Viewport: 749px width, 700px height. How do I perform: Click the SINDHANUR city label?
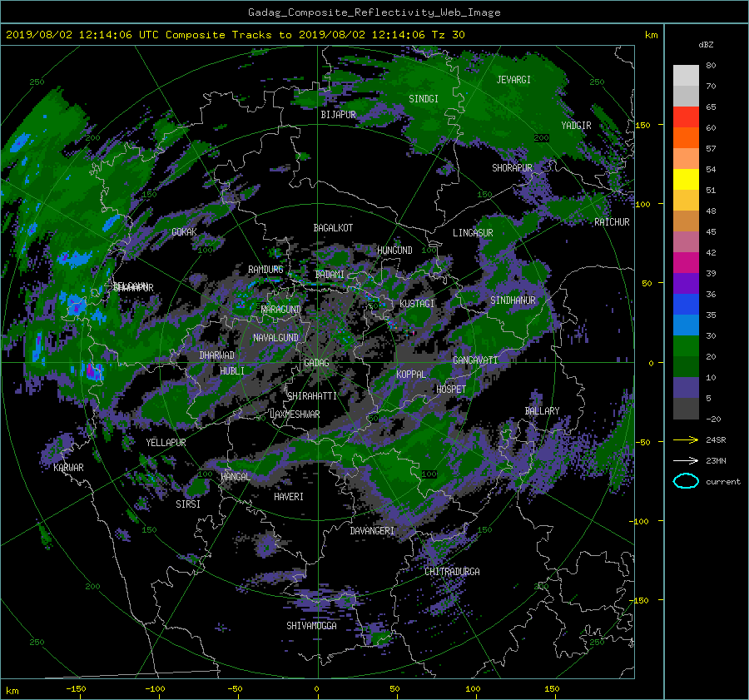coord(513,300)
